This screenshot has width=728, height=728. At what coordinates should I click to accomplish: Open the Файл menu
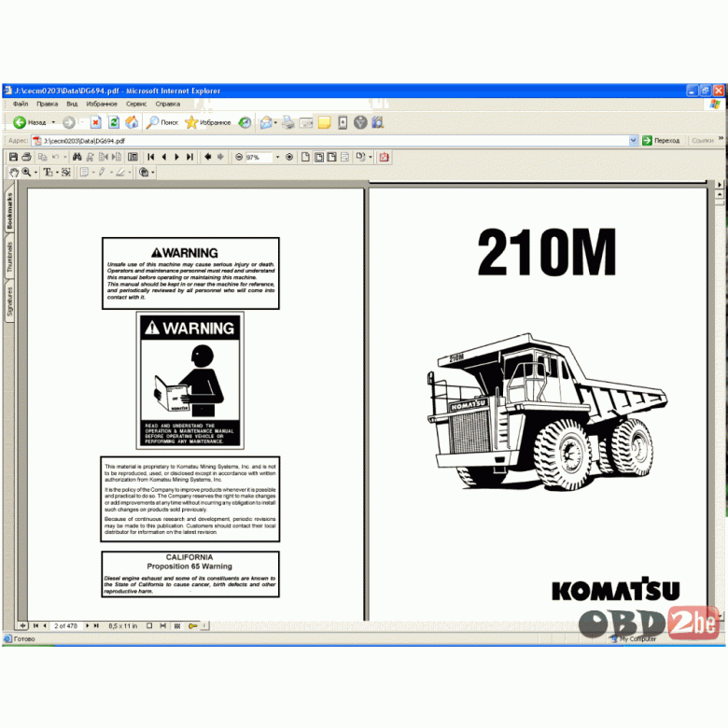coord(21,104)
